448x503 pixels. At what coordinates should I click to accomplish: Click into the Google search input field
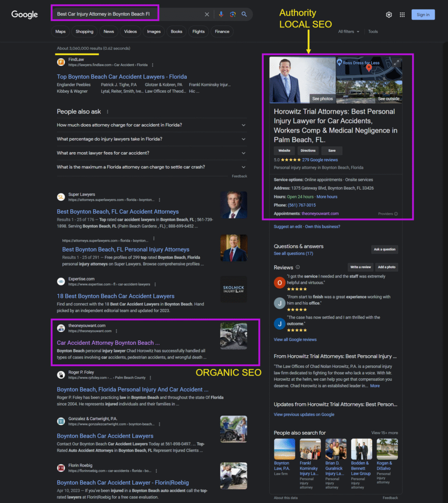(128, 14)
